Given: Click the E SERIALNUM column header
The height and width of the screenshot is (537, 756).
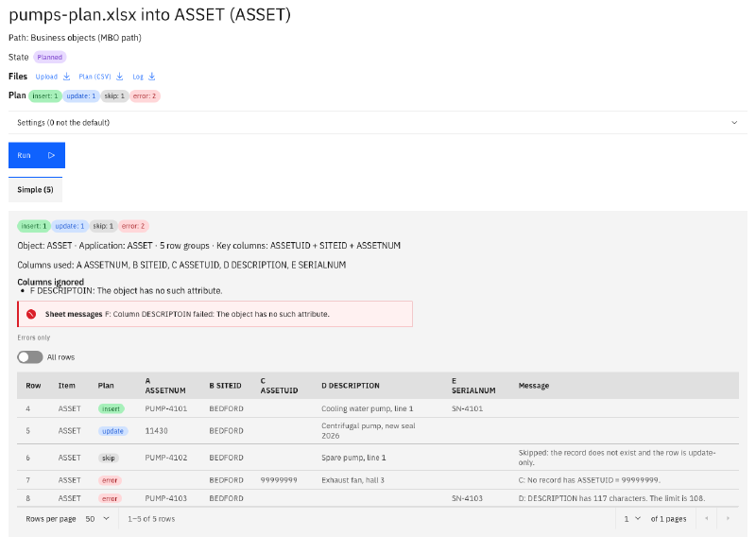Looking at the screenshot, I should click(473, 386).
